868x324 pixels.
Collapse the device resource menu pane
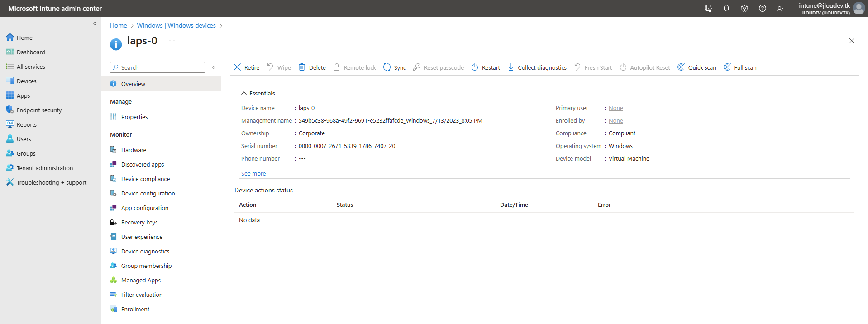[x=214, y=67]
